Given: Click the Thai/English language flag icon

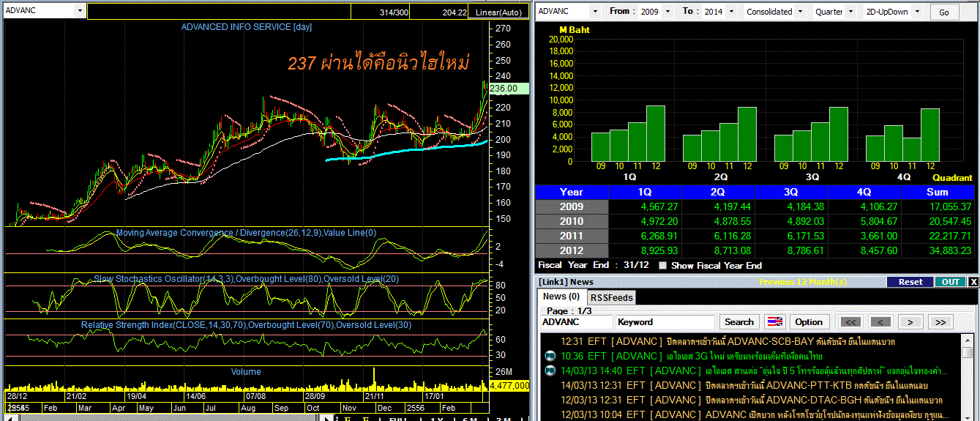Looking at the screenshot, I should (775, 322).
